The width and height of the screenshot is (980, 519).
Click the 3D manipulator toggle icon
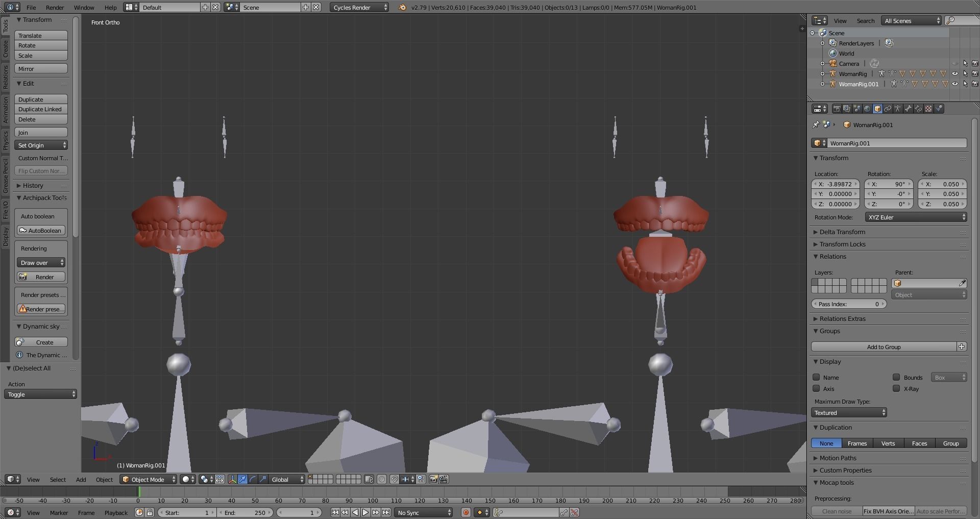[x=232, y=479]
